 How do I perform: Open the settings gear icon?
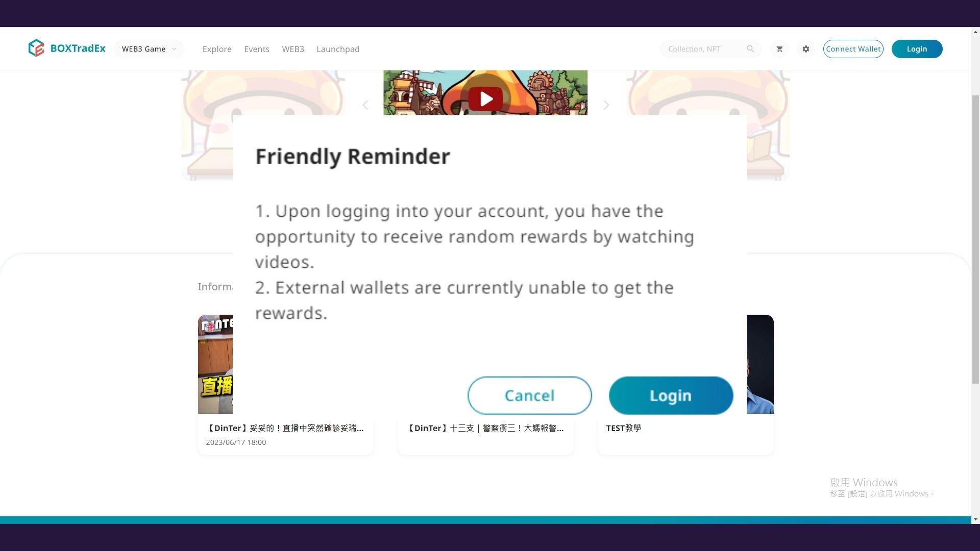[x=805, y=49]
